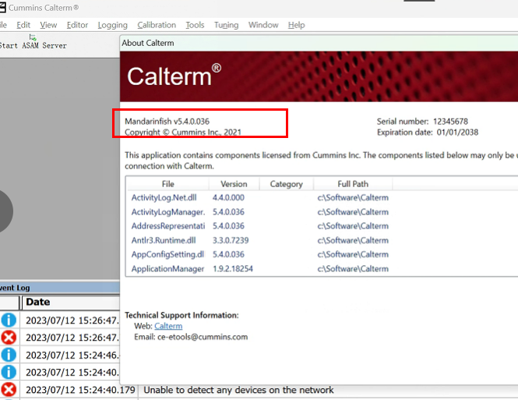Select the ActivityLog.Net.dll file row
The width and height of the screenshot is (518, 400).
coord(322,198)
